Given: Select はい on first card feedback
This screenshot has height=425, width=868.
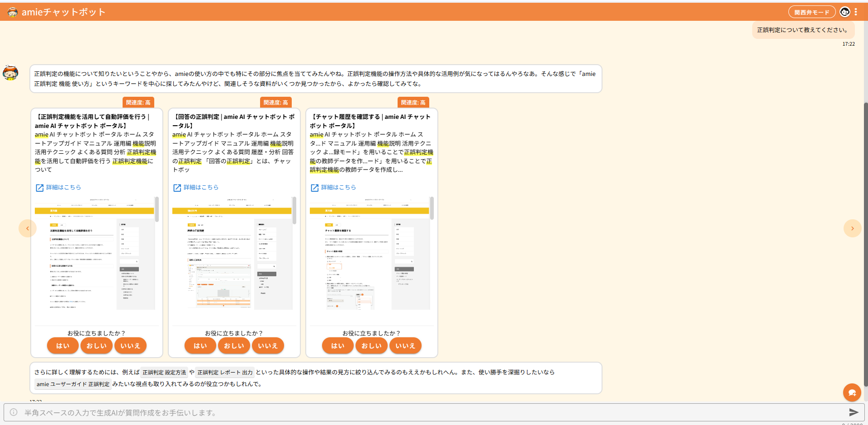Looking at the screenshot, I should point(63,346).
